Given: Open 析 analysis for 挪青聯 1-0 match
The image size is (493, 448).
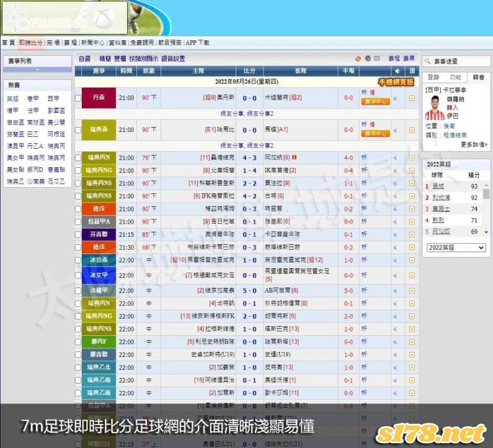Looking at the screenshot, I should coord(364,354).
